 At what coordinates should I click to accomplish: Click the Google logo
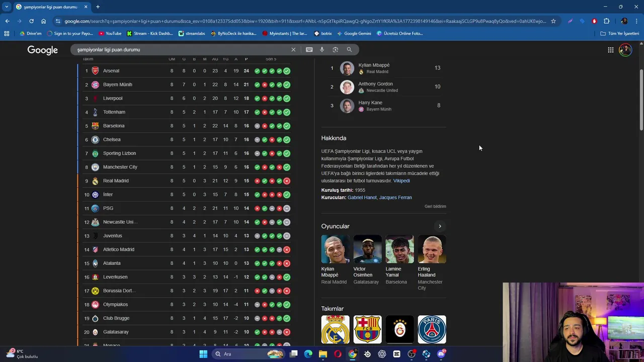42,50
